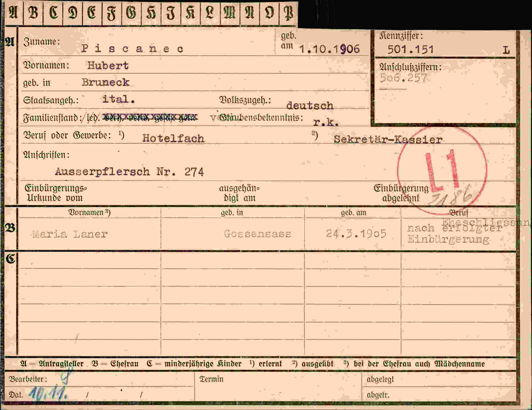Click the faint number "506.257"
Screen dimensions: 532x410
[403, 78]
